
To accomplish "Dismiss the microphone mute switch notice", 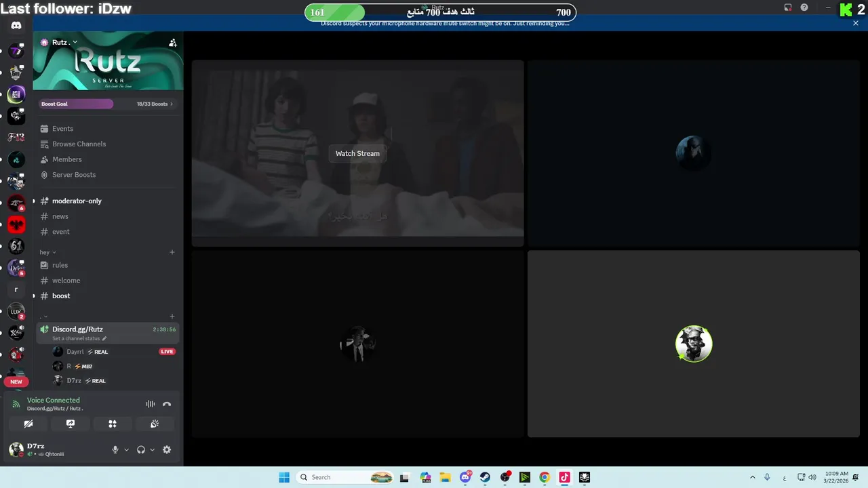I will pyautogui.click(x=856, y=23).
